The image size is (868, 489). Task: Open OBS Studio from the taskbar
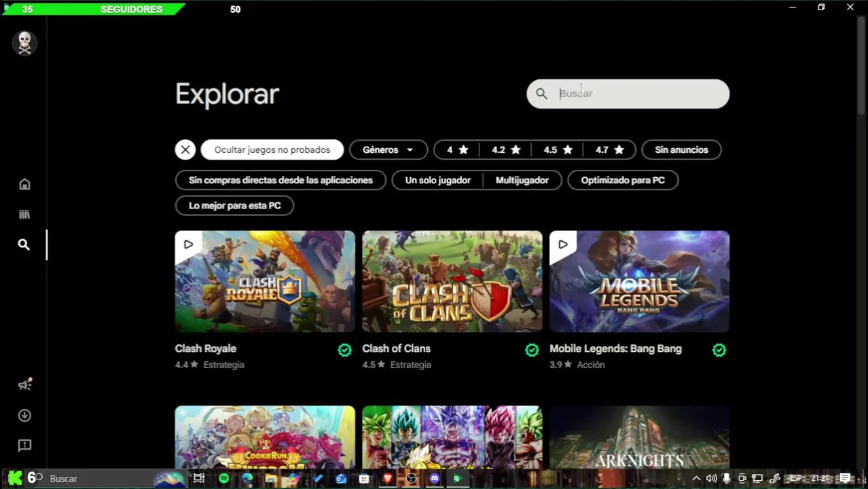pos(412,479)
